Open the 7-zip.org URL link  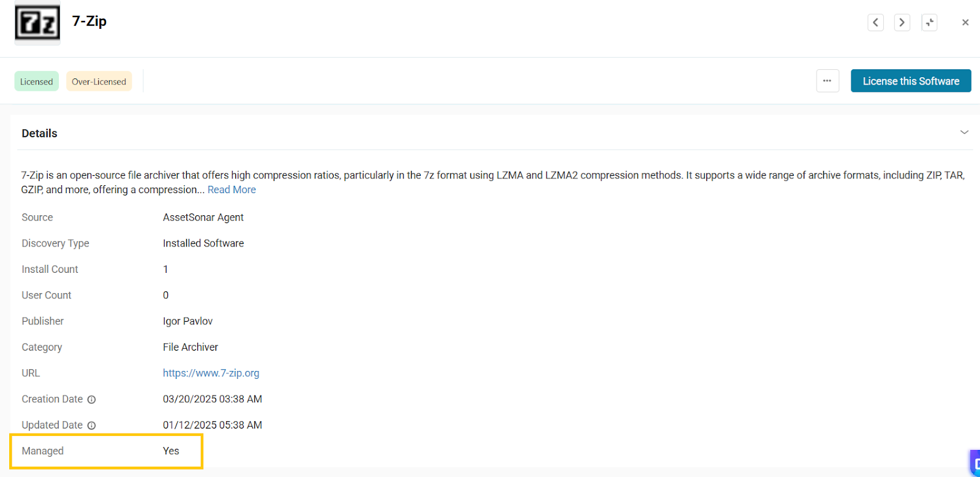211,373
